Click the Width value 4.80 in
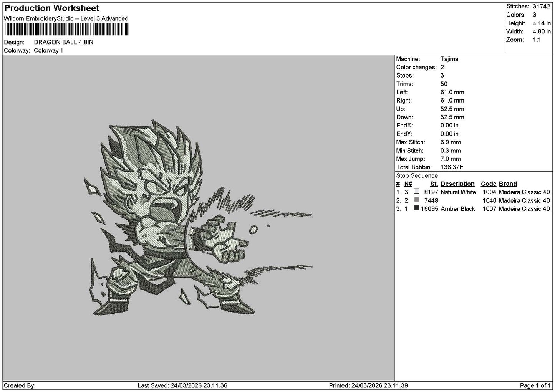The image size is (555, 392). click(x=542, y=32)
